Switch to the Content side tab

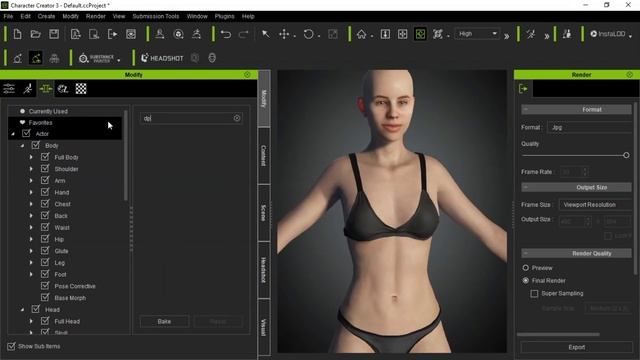(264, 156)
